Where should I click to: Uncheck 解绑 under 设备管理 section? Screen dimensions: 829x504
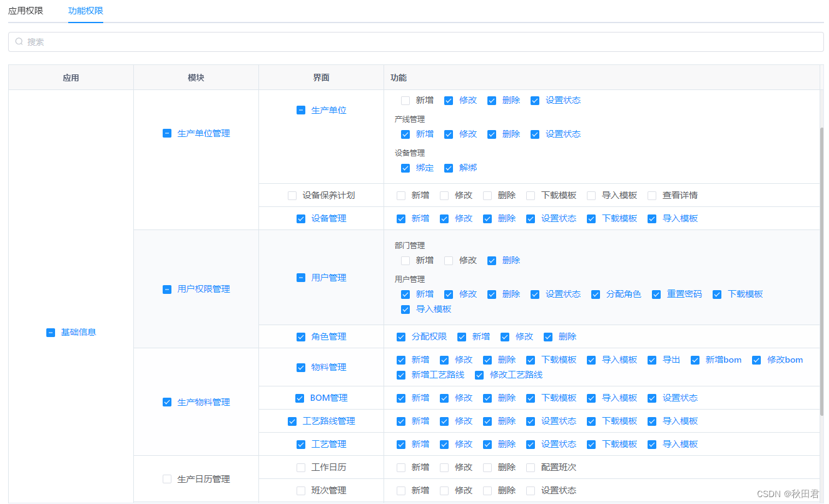449,168
